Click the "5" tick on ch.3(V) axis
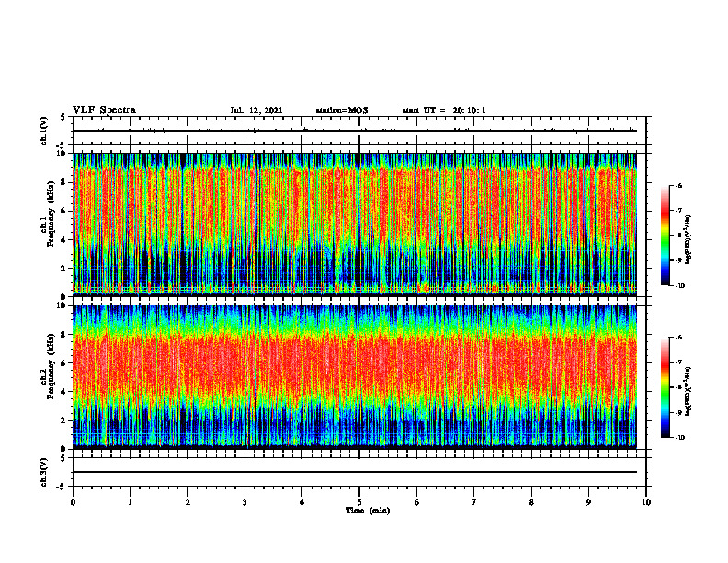728x563 pixels. (63, 458)
